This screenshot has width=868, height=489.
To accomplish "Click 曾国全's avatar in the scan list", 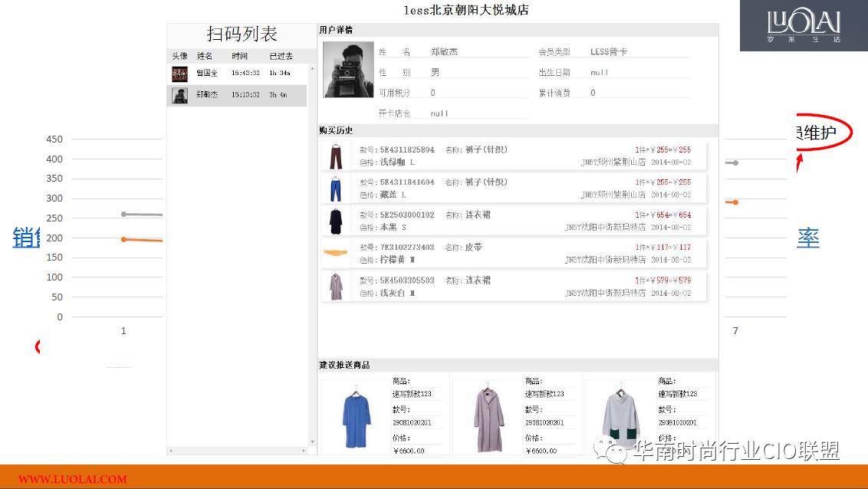I will tap(179, 74).
